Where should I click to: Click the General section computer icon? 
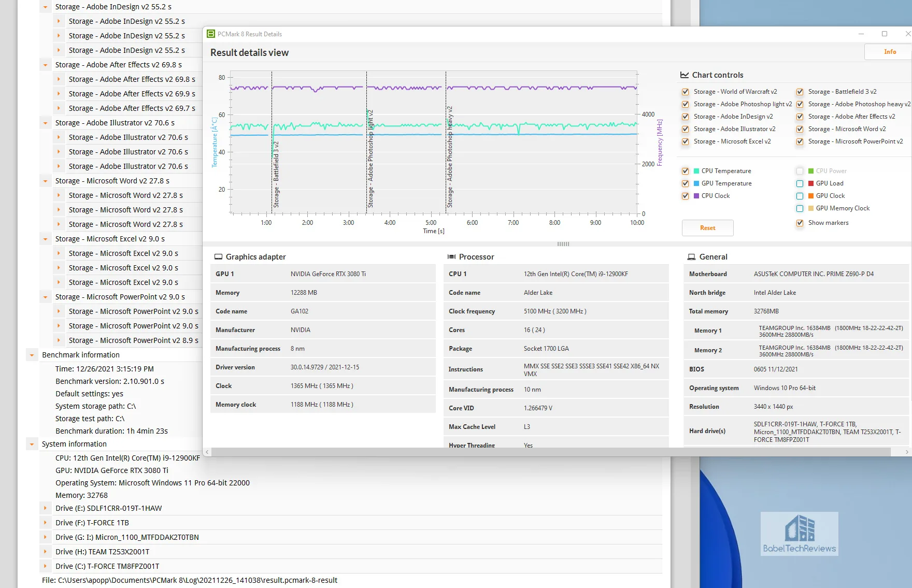(691, 257)
